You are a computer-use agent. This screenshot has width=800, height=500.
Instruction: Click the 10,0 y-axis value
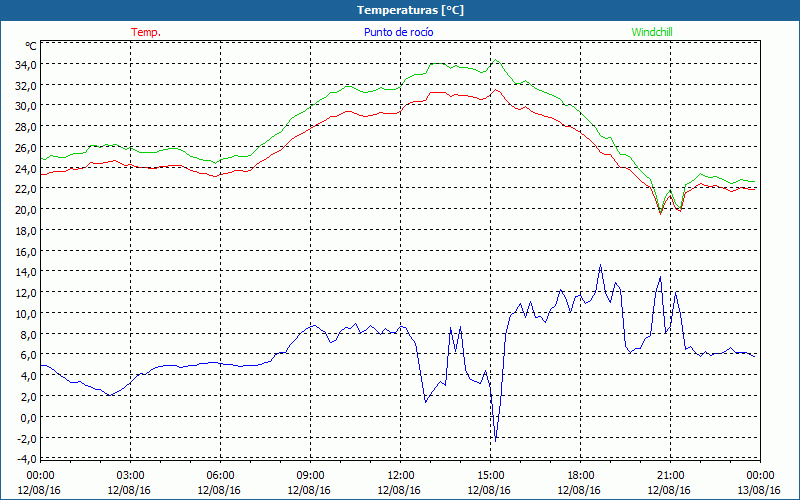point(27,313)
